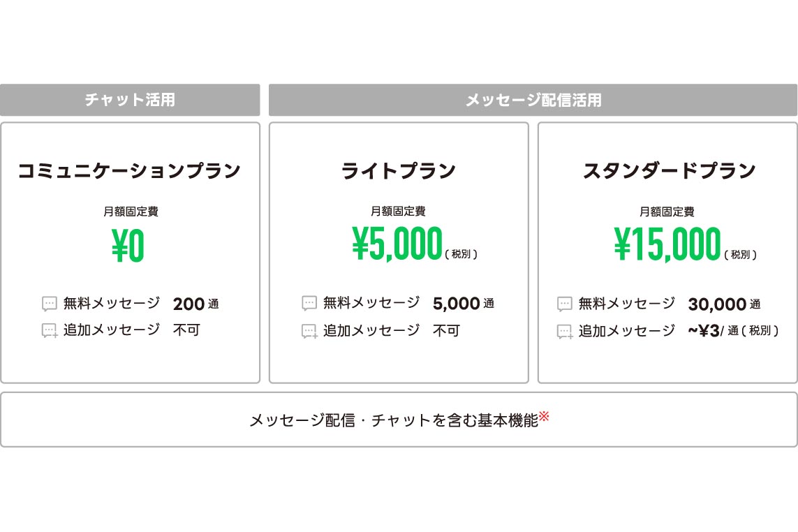The height and width of the screenshot is (532, 798).
Task: Select the メッセージ配信活用 header tab
Action: (x=533, y=100)
